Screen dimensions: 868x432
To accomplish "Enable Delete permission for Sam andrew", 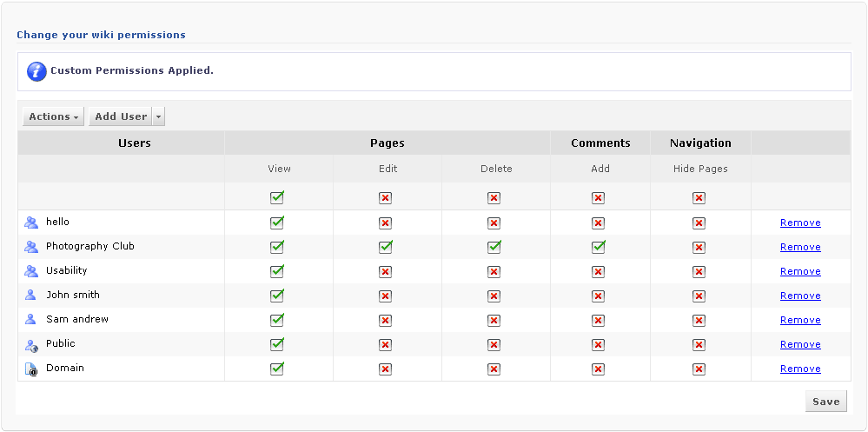I will point(494,321).
